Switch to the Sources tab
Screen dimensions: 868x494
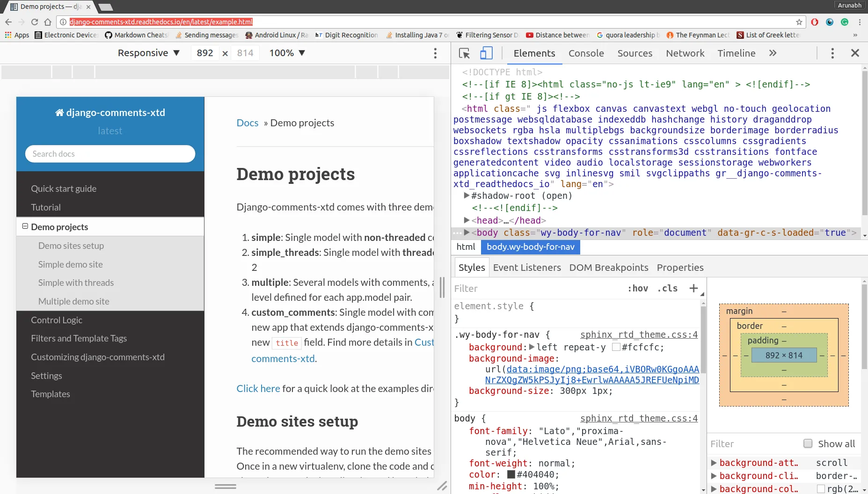[x=635, y=53]
